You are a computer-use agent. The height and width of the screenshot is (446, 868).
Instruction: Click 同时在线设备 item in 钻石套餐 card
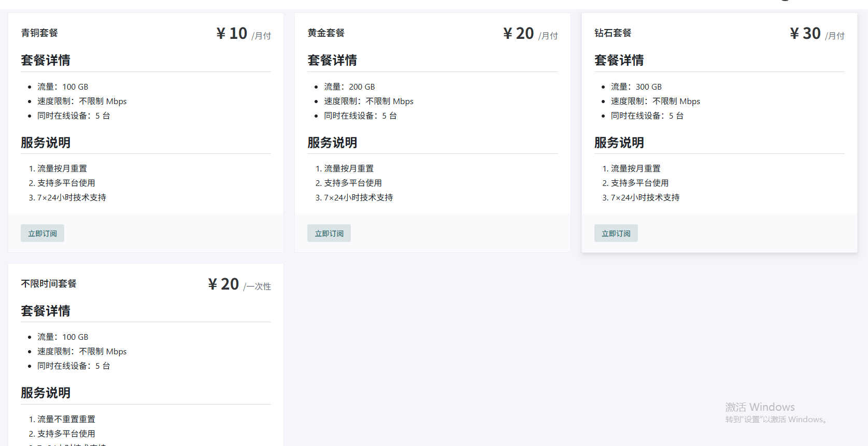[x=647, y=116]
